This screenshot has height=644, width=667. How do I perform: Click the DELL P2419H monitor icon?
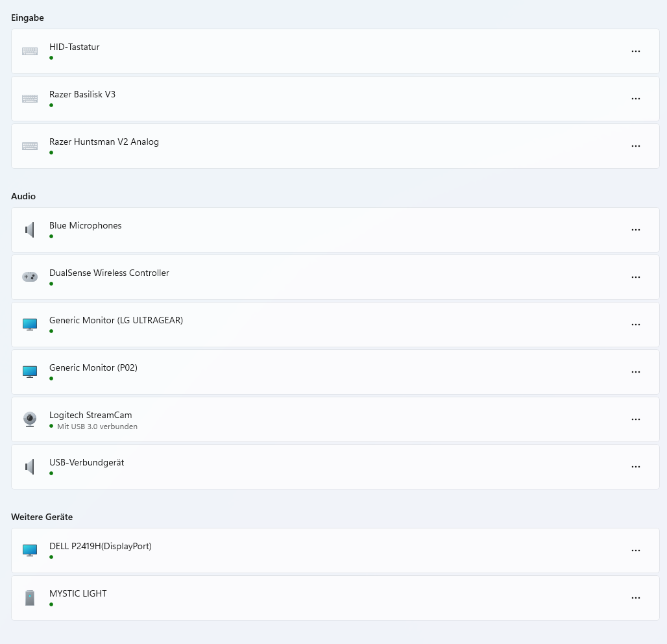click(30, 551)
